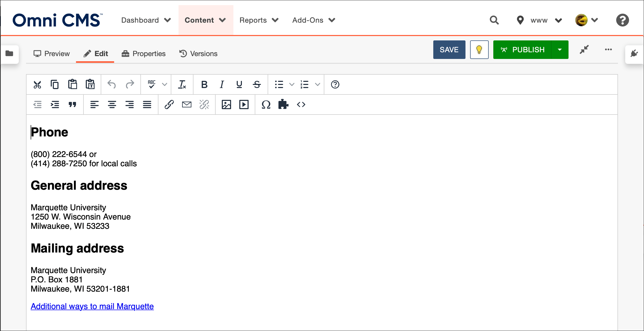644x331 pixels.
Task: Insert a numbered list
Action: coord(304,84)
